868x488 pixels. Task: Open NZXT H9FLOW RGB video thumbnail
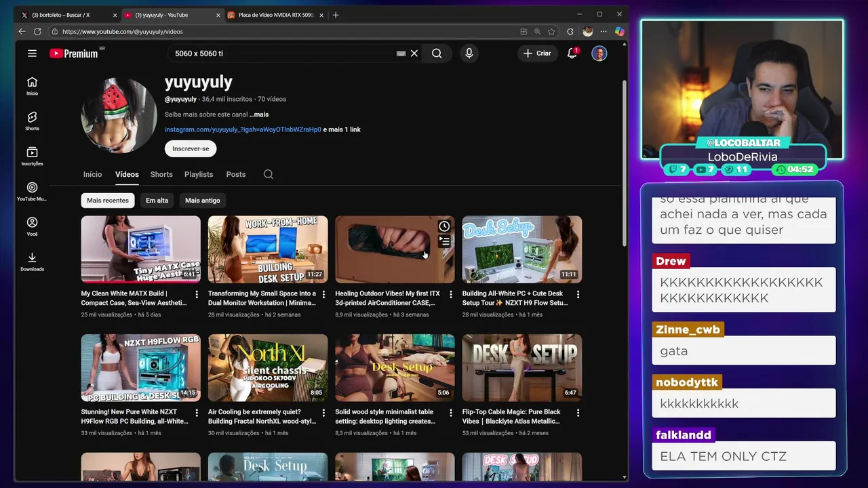click(x=140, y=367)
